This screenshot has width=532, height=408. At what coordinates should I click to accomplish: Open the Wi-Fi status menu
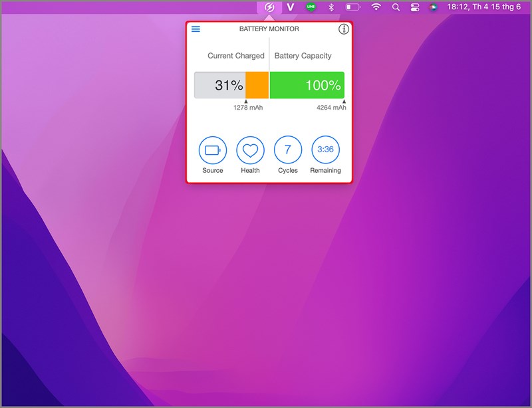click(x=376, y=7)
